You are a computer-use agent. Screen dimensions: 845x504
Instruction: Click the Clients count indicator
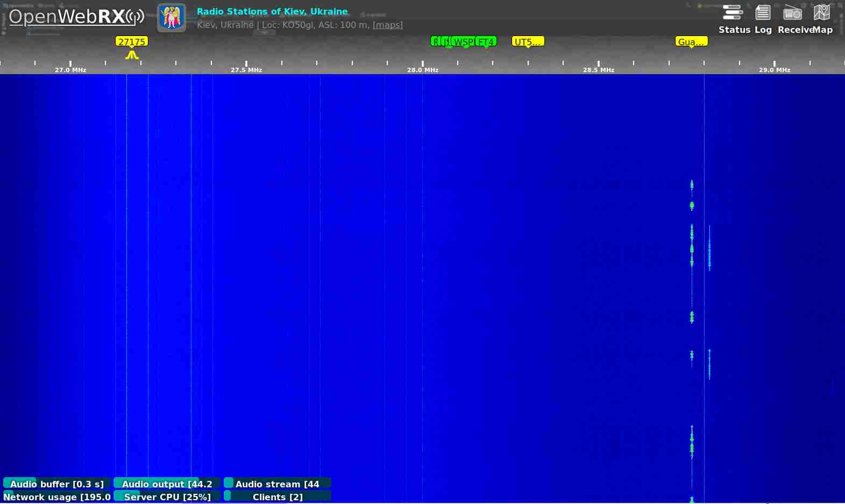(278, 496)
